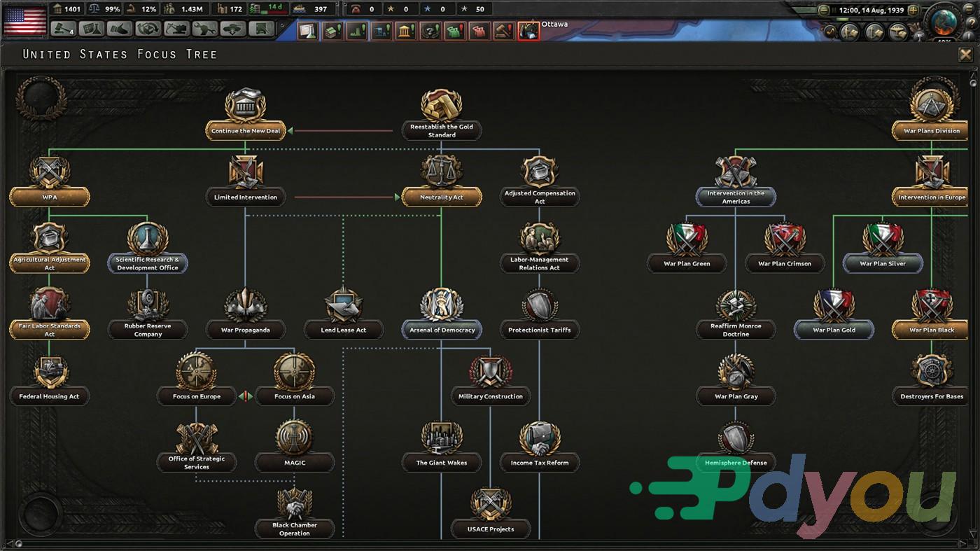The width and height of the screenshot is (980, 551).
Task: Choose the Protectionist Tariffs focus
Action: (539, 314)
